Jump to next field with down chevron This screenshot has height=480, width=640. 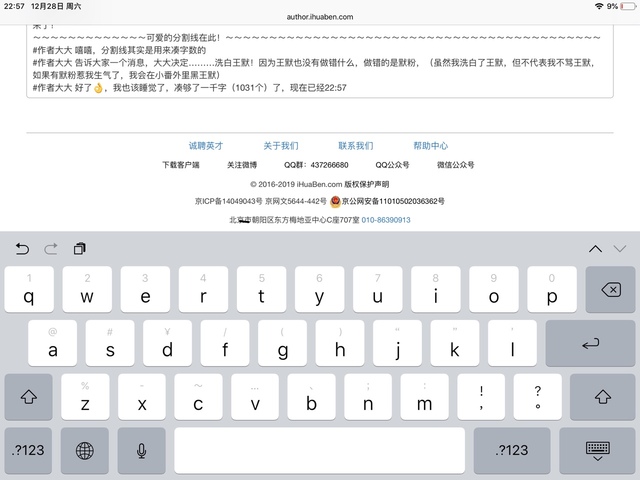[x=622, y=248]
